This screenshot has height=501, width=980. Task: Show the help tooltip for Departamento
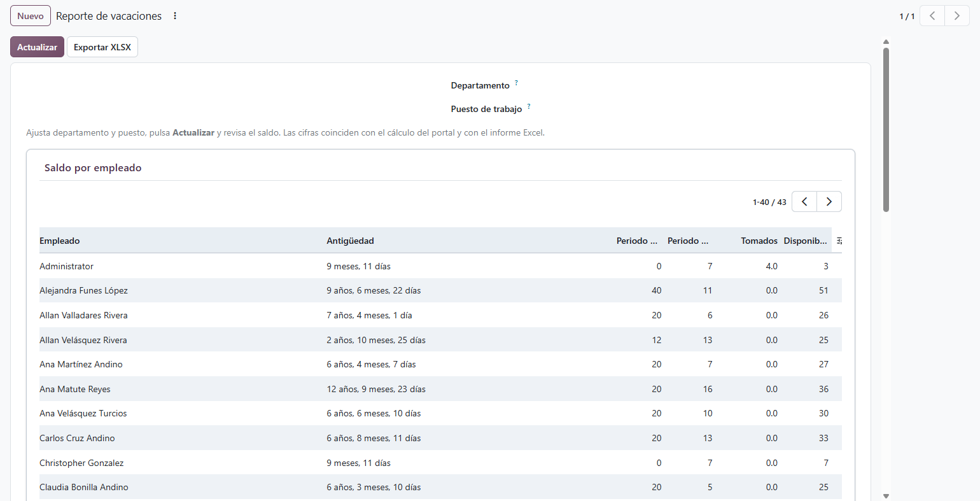pos(516,83)
